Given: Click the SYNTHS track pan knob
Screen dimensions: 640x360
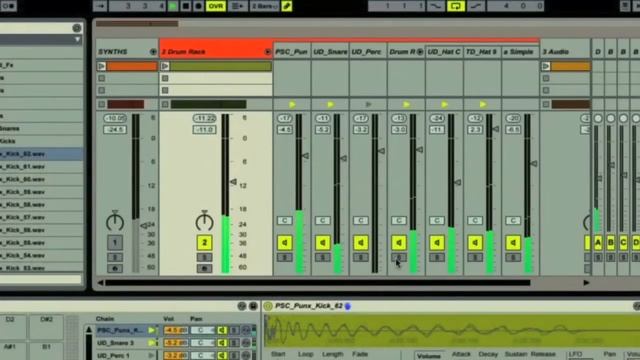Looking at the screenshot, I should 115,222.
